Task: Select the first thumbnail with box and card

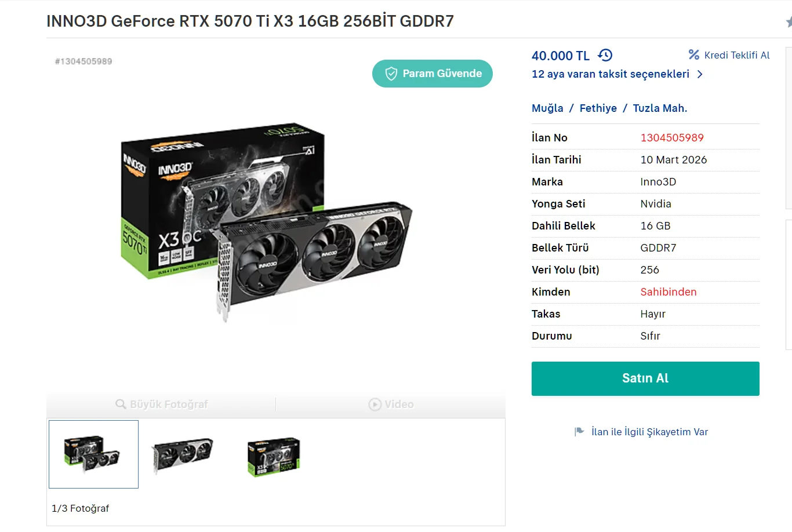Action: click(93, 454)
